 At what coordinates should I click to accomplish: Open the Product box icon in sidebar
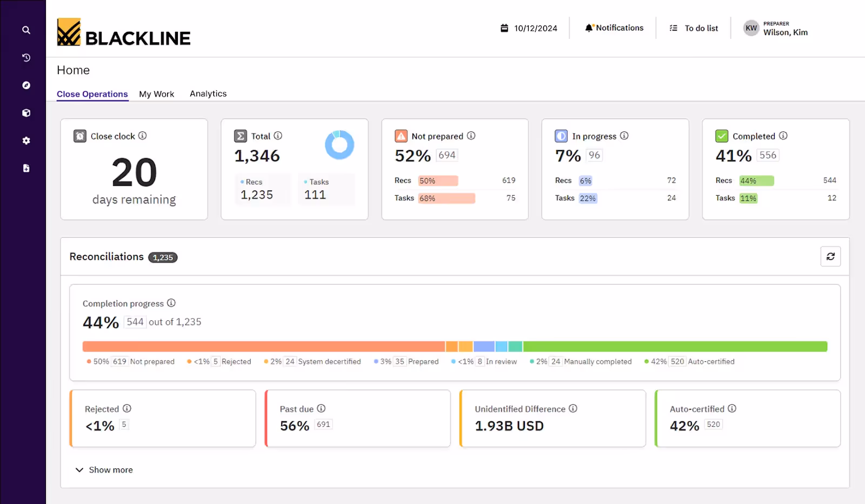(x=25, y=112)
